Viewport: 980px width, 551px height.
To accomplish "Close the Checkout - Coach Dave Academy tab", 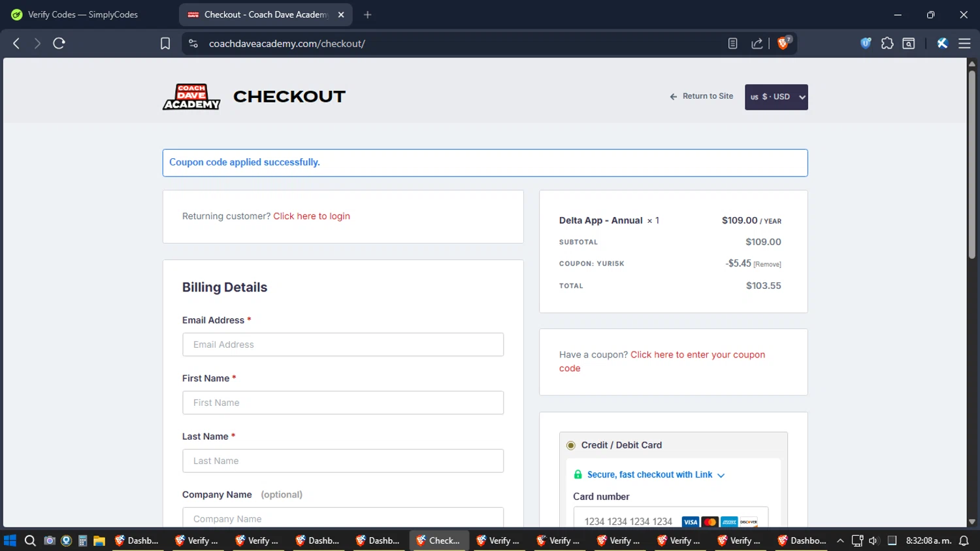I will (341, 14).
